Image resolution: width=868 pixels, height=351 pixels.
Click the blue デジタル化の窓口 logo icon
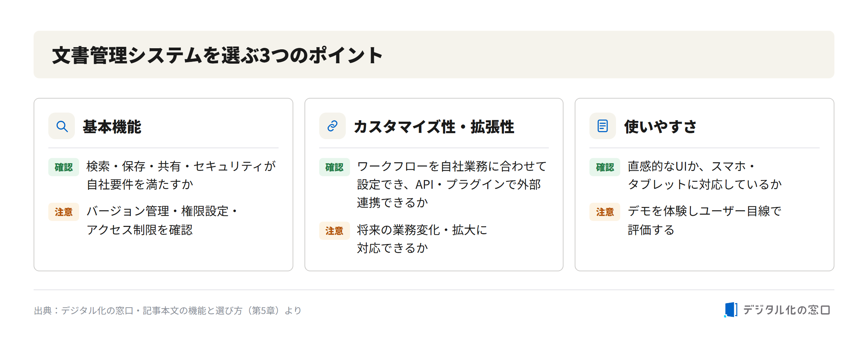click(731, 310)
